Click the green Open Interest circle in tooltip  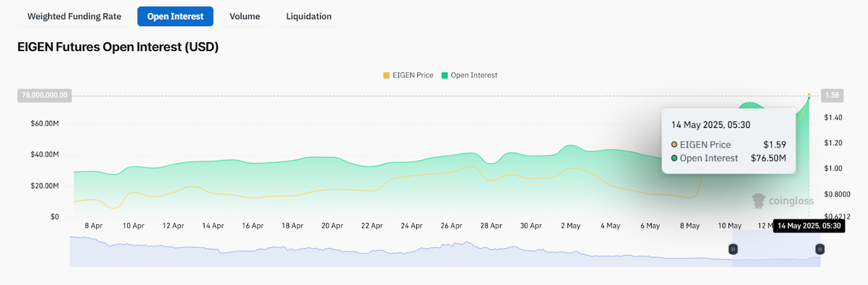coord(674,158)
